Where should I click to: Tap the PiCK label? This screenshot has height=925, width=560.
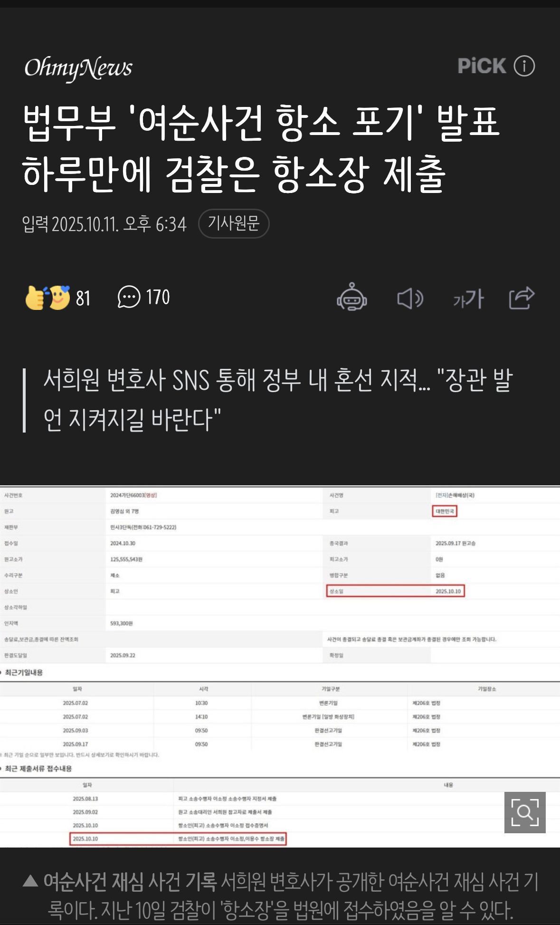pos(482,66)
